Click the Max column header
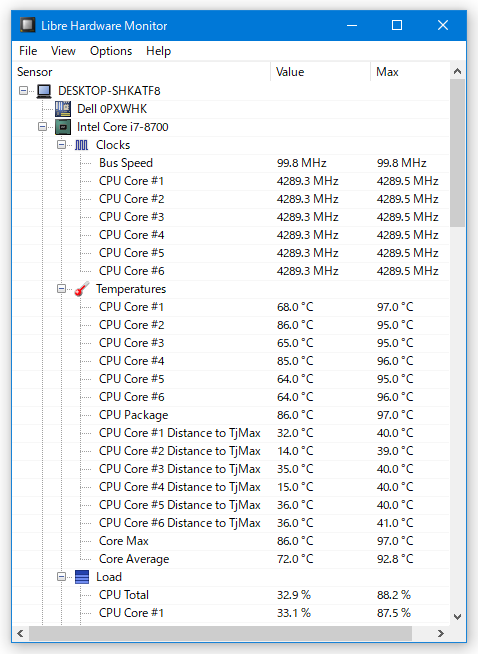This screenshot has width=478, height=654. [x=410, y=72]
